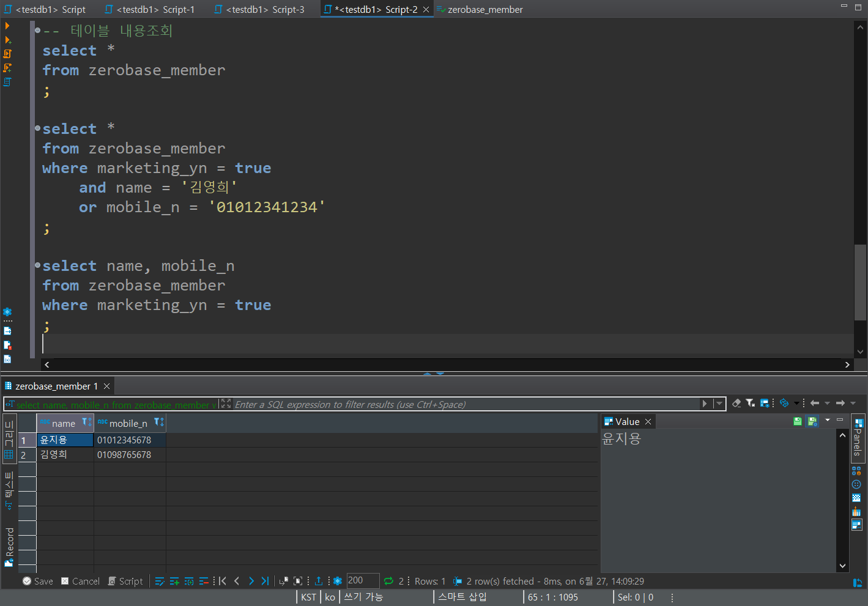868x606 pixels.
Task: Click the SQL expression expand icon in filter bar
Action: tap(226, 404)
